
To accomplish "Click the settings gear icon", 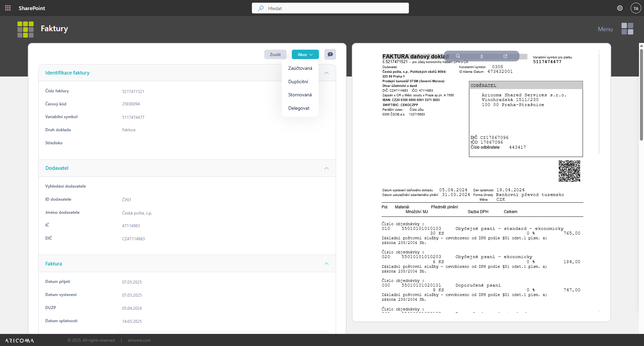I will (620, 8).
